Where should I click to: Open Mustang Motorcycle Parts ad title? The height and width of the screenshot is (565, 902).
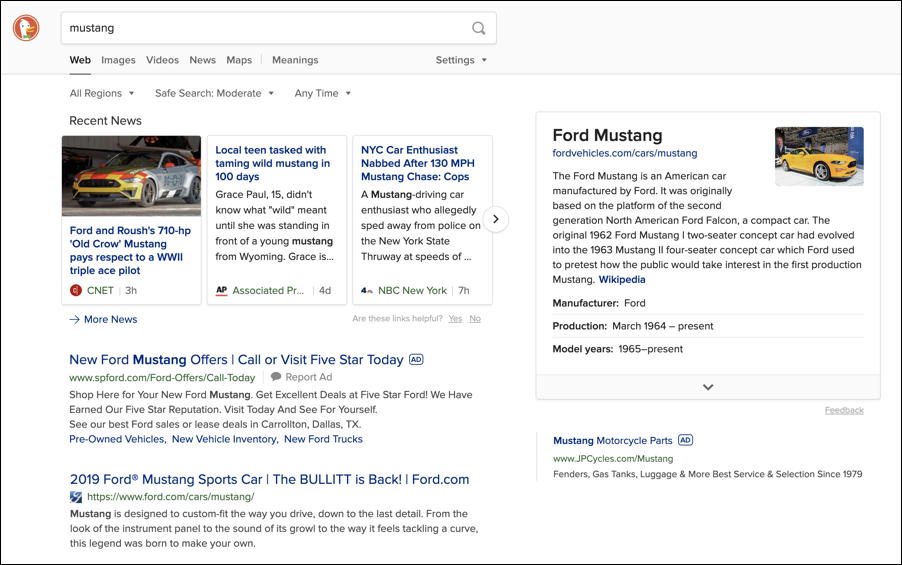tap(613, 441)
